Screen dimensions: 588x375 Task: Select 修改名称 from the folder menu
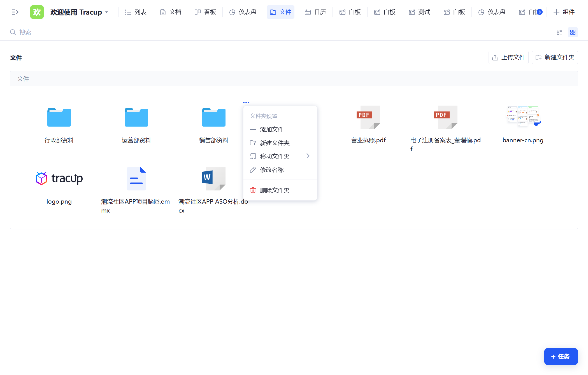[271, 170]
